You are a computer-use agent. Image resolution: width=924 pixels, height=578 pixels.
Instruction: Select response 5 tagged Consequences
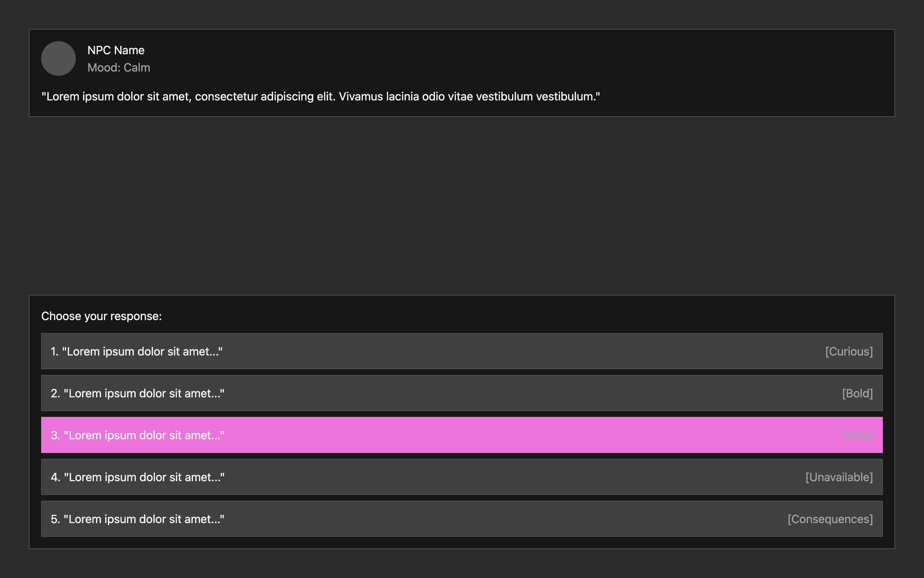click(x=462, y=519)
